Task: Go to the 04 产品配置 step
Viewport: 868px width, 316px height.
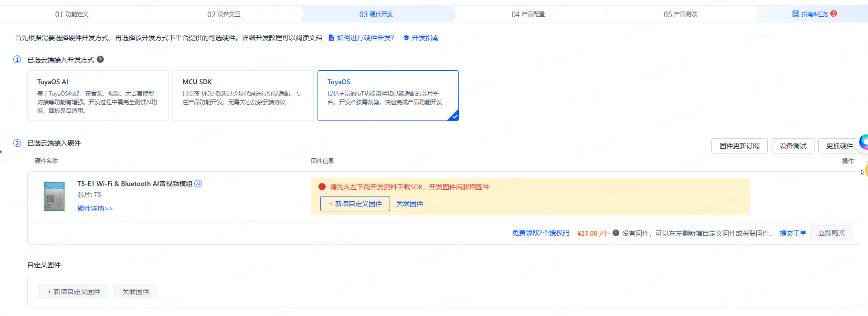Action: coord(528,14)
